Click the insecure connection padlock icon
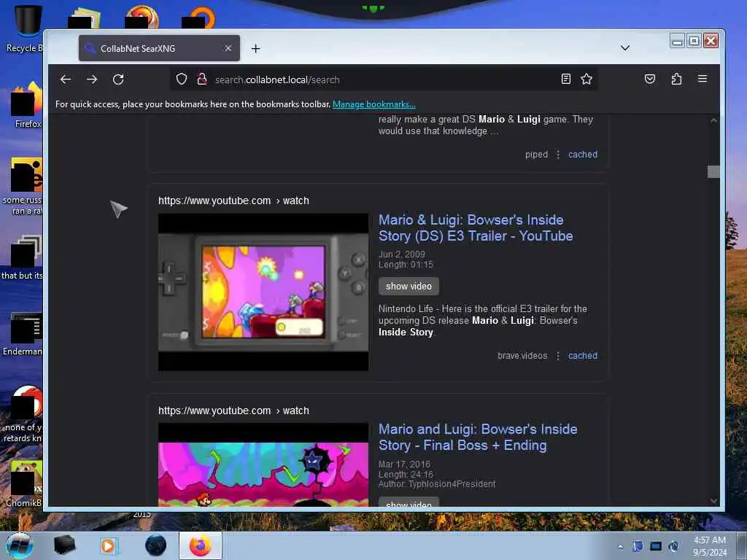The width and height of the screenshot is (747, 560). pos(201,79)
